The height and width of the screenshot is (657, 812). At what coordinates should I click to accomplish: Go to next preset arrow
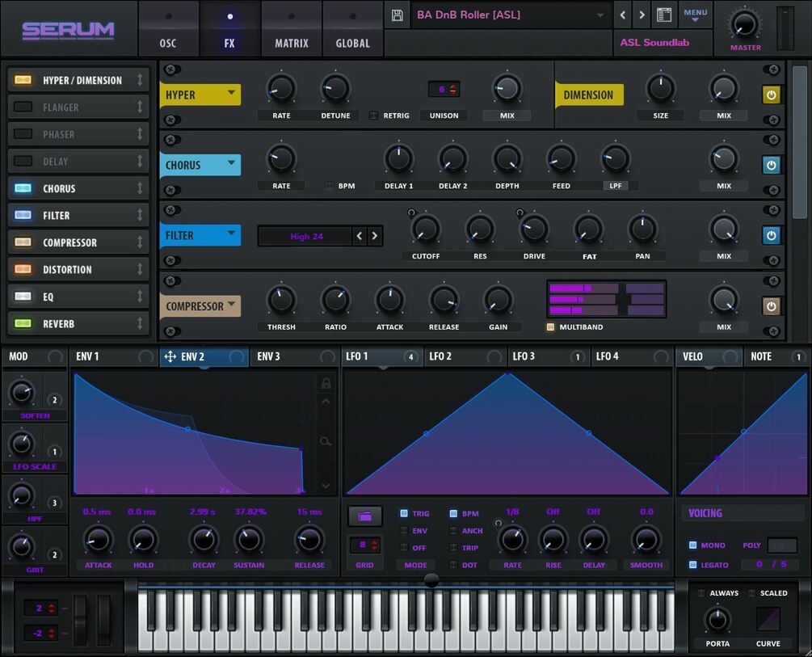click(642, 15)
